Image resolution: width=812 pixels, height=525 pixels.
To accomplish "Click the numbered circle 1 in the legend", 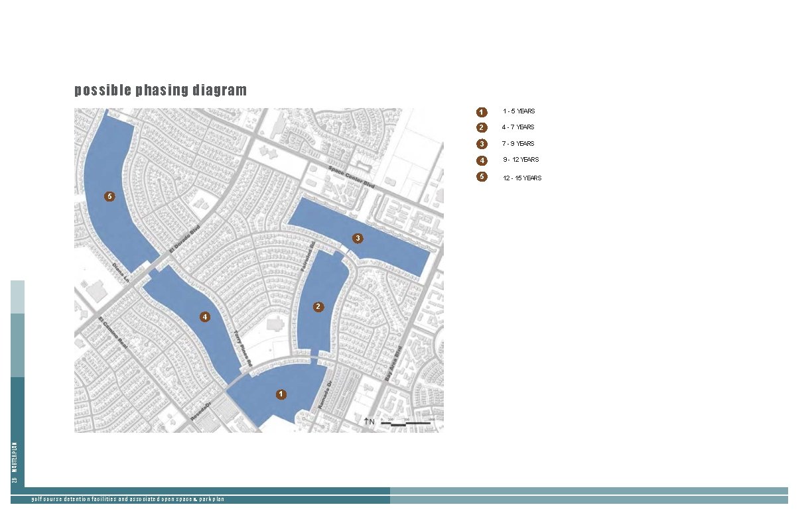I will click(481, 111).
